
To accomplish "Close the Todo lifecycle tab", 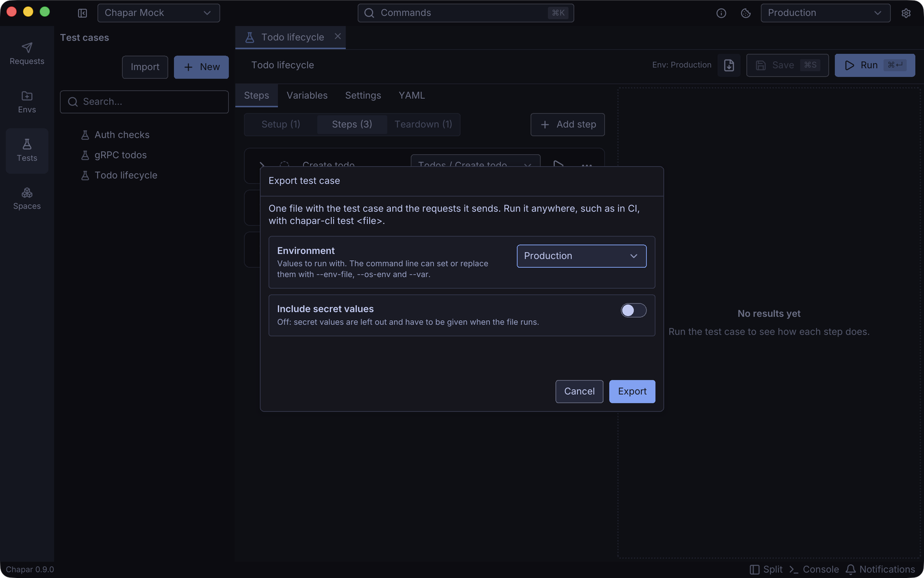I will pyautogui.click(x=338, y=36).
